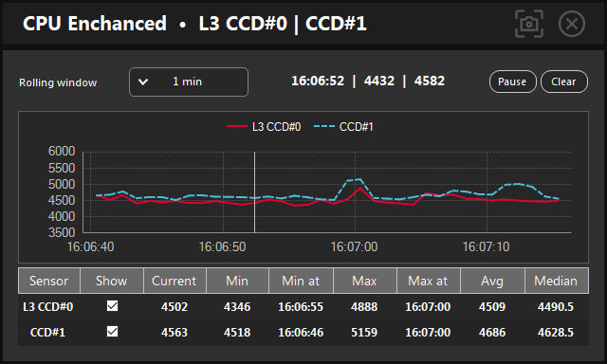Viewport: 607px width, 364px height.
Task: Toggle CCD#1 legend entry
Action: [x=343, y=126]
